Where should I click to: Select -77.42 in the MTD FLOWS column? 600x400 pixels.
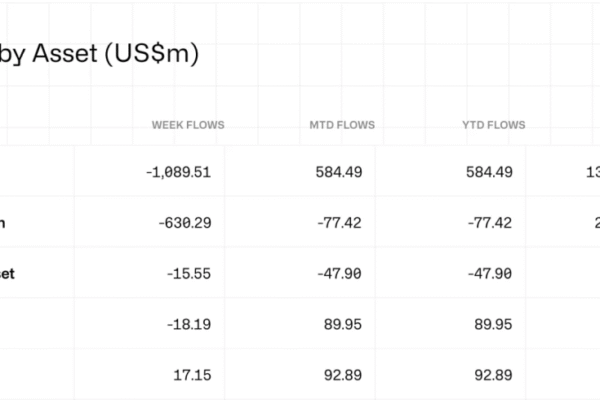pyautogui.click(x=340, y=222)
